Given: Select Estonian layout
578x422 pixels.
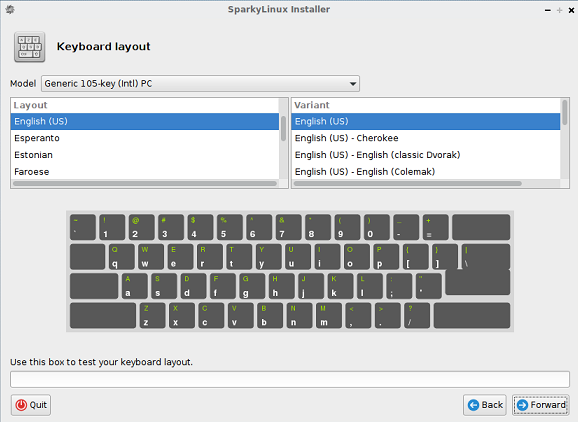Looking at the screenshot, I should 145,155.
